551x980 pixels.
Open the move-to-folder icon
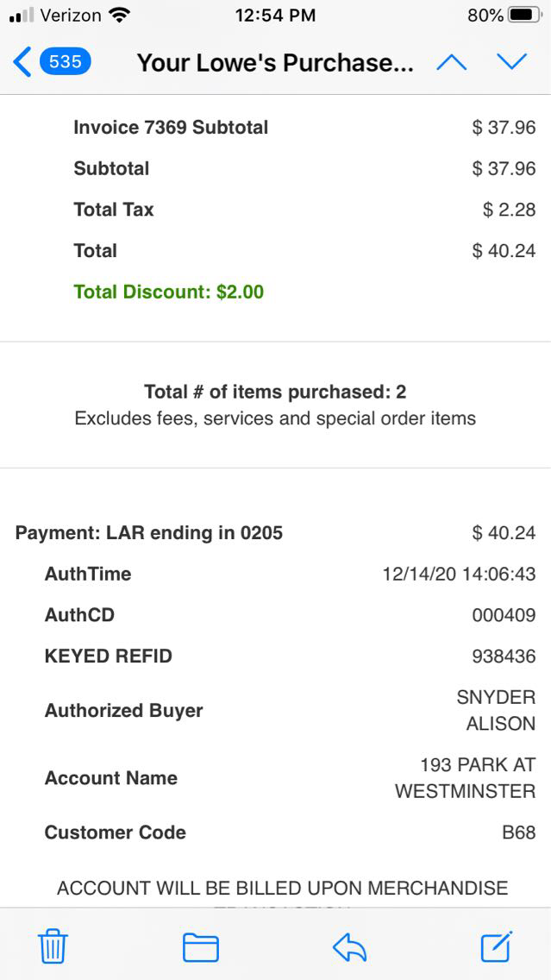(x=200, y=947)
